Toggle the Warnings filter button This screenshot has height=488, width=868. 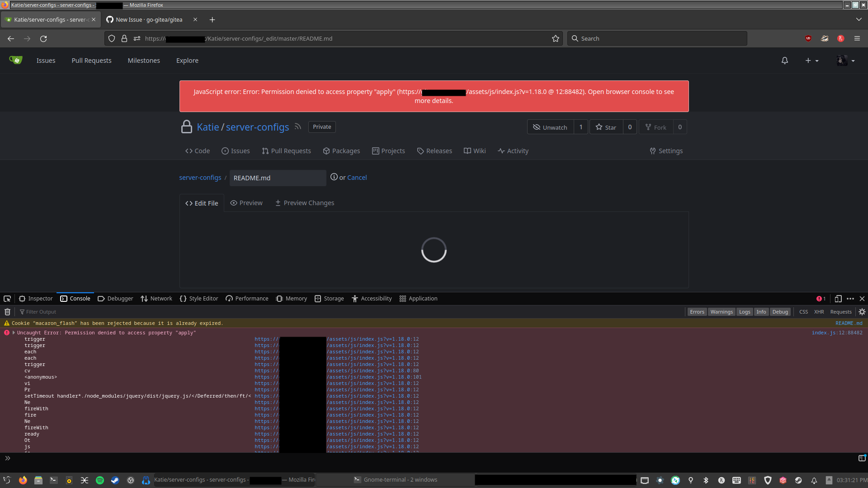tap(721, 312)
